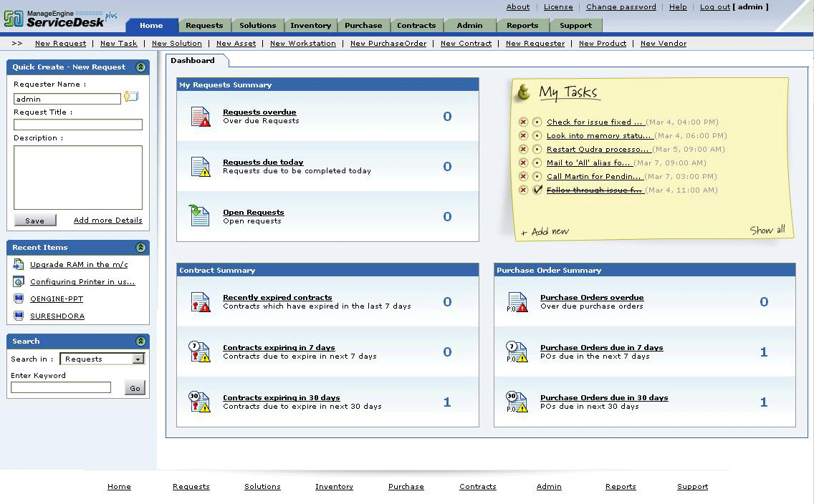Collapse the Quick Create panel
This screenshot has width=814, height=504.
point(140,67)
